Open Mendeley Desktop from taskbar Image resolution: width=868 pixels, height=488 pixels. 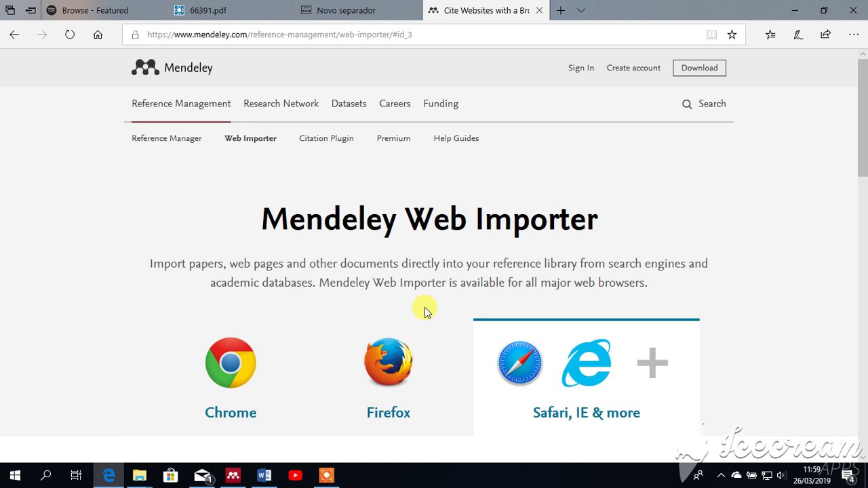pyautogui.click(x=233, y=475)
